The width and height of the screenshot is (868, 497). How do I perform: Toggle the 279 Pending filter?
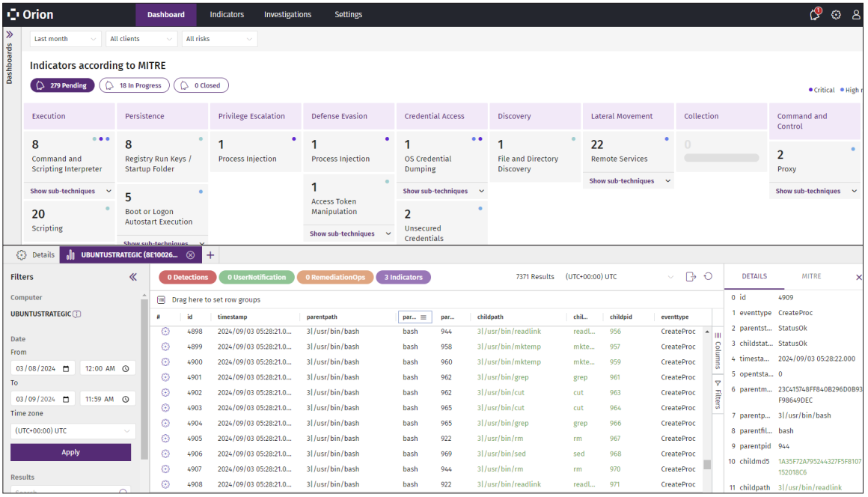[62, 85]
